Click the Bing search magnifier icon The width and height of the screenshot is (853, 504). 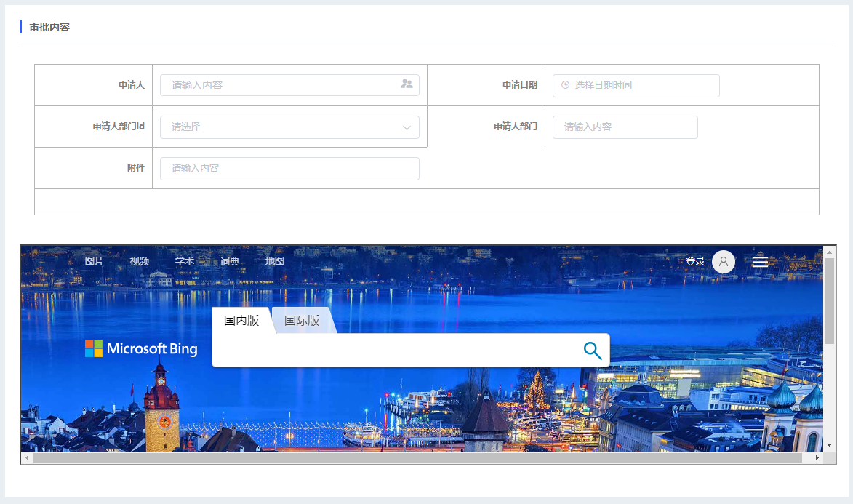click(593, 351)
